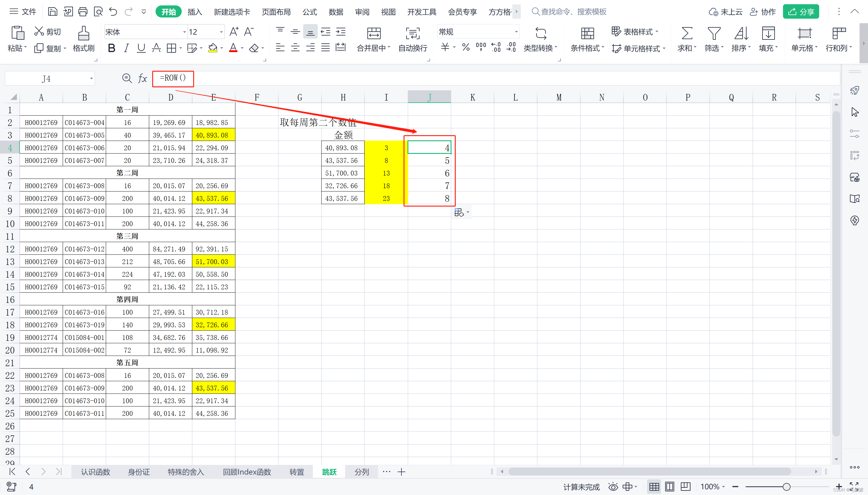Decrease font size with A- icon
This screenshot has height=495, width=868.
[x=249, y=32]
